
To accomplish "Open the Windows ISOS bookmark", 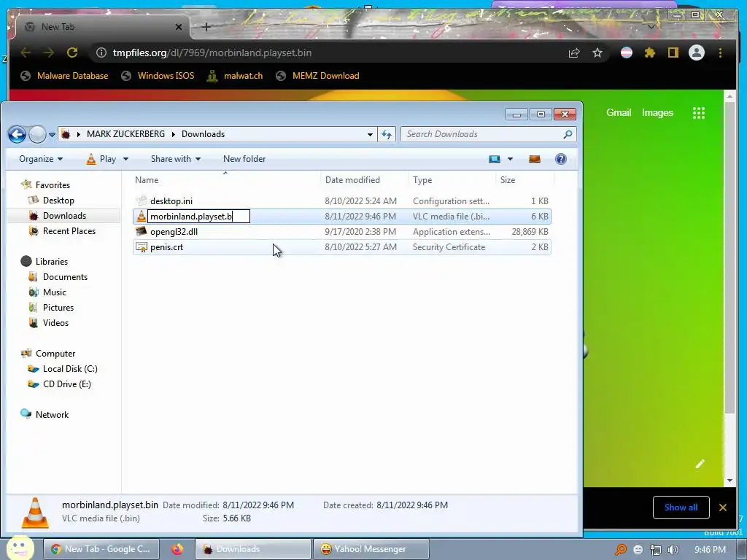I will [x=158, y=76].
